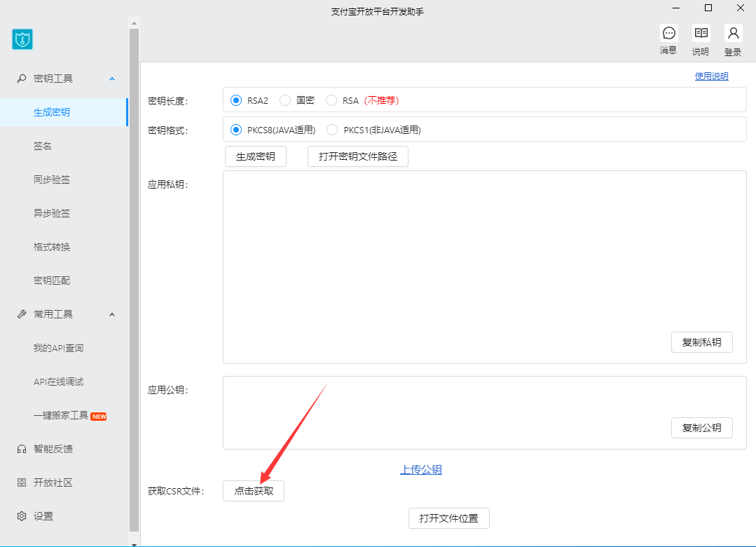756x547 pixels.
Task: Click the 登录 user login icon
Action: (733, 34)
